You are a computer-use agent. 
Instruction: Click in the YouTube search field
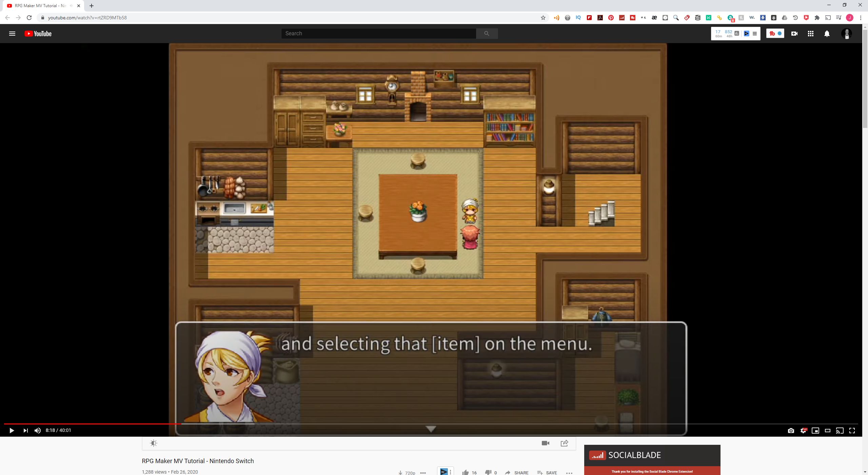[x=378, y=34]
